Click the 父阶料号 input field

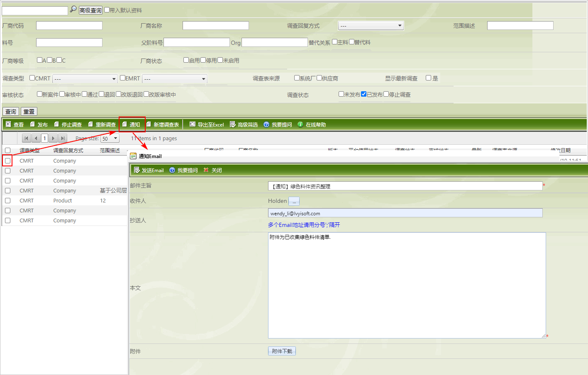click(197, 42)
